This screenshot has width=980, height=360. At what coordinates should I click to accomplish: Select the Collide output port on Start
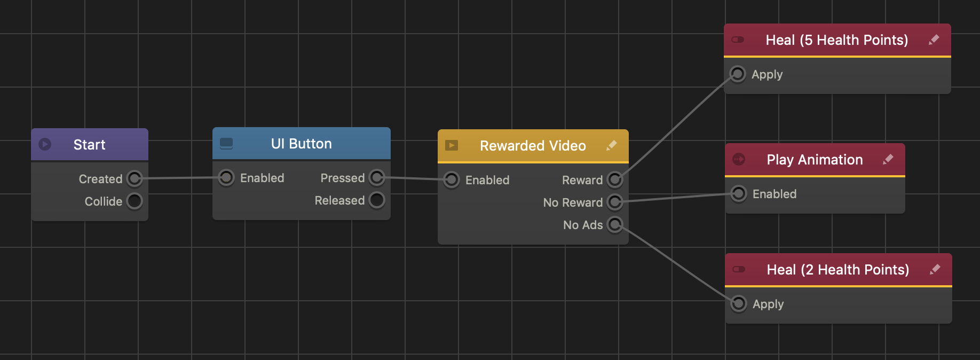click(x=135, y=201)
